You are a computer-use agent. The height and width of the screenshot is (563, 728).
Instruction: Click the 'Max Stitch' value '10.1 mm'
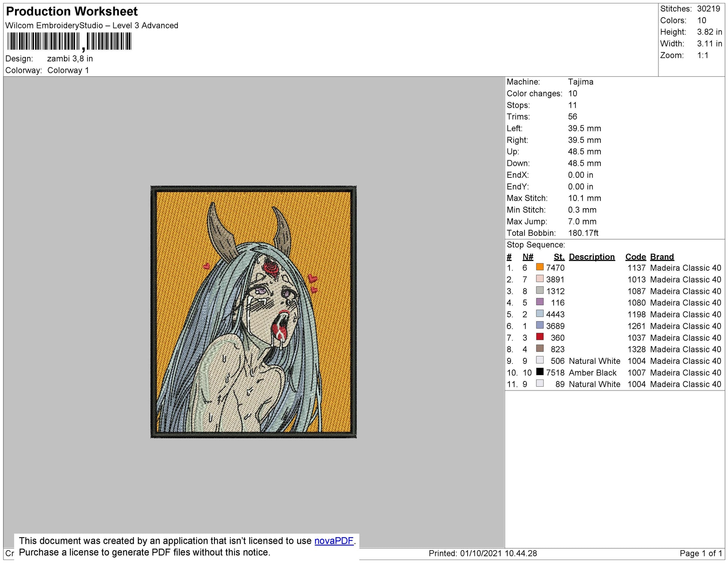coord(584,198)
